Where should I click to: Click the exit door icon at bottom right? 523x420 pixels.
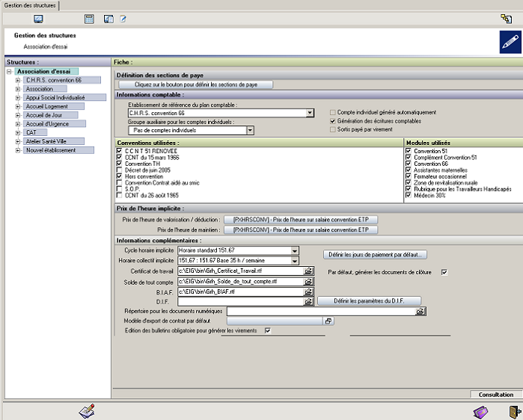[x=513, y=411]
